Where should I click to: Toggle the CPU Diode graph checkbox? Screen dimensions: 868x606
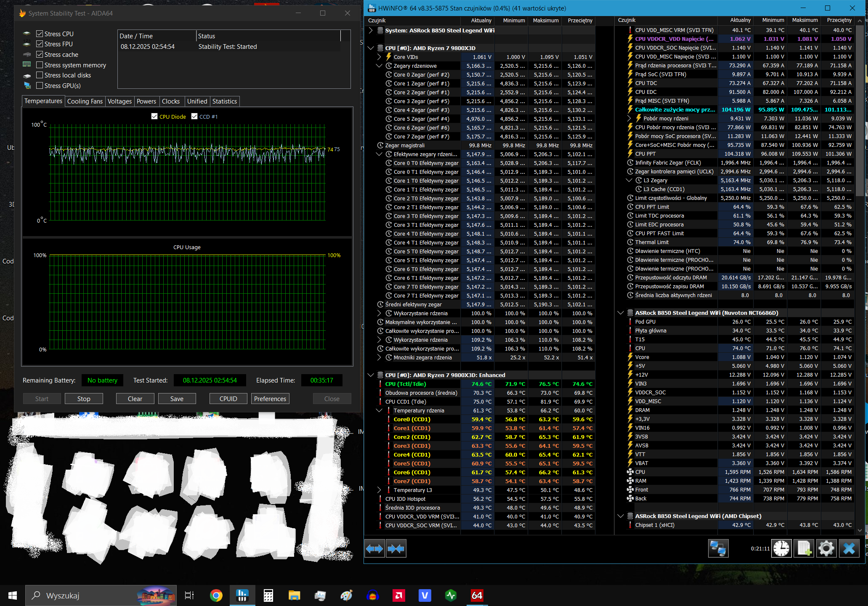[154, 117]
